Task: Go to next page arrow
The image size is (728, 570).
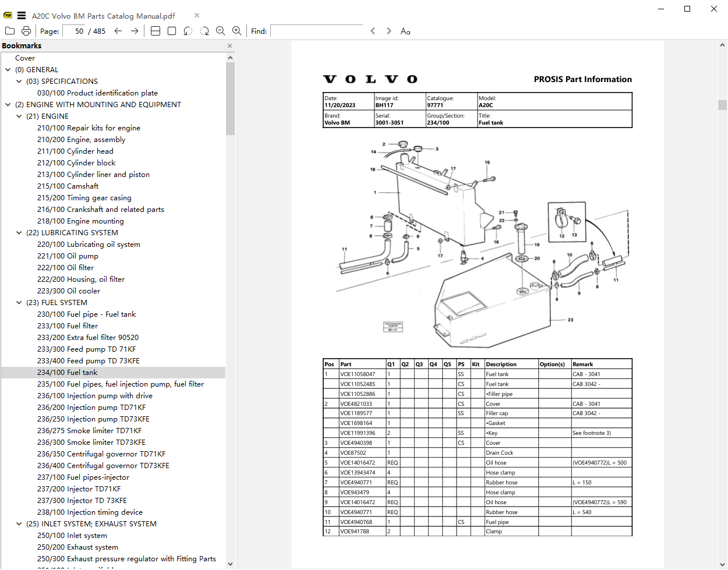Action: click(135, 31)
